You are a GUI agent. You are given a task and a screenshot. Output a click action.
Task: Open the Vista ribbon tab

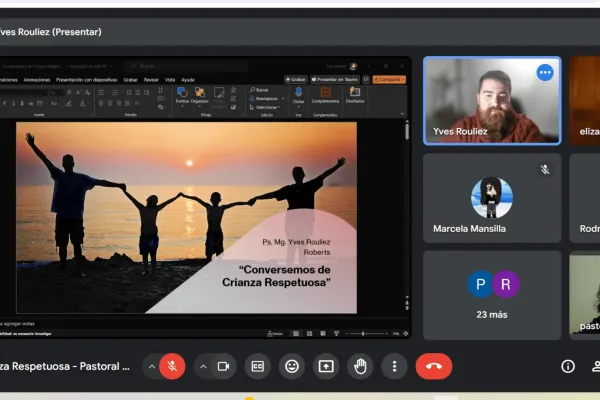(170, 80)
